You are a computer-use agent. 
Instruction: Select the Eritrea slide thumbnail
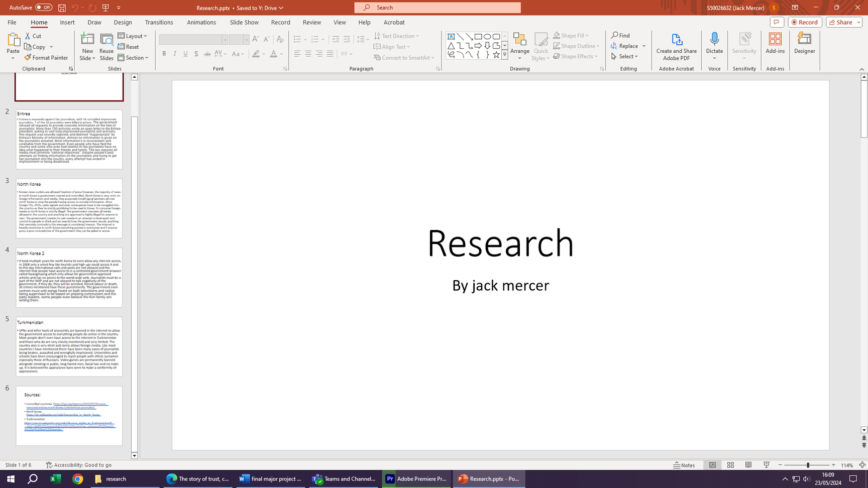[x=69, y=140]
